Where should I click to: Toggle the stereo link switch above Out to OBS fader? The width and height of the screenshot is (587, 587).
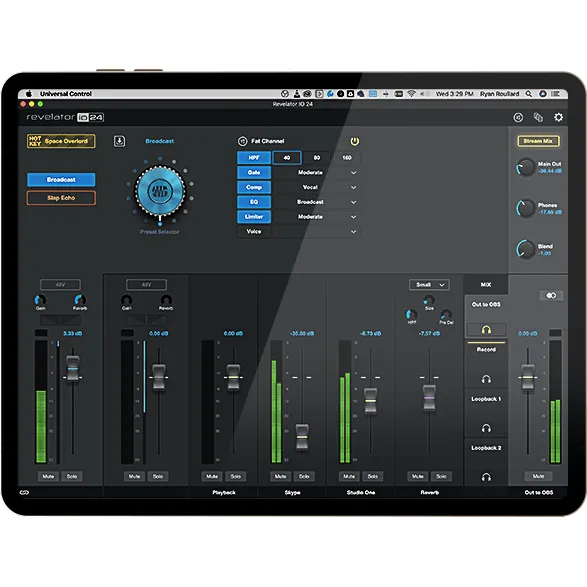(x=551, y=295)
